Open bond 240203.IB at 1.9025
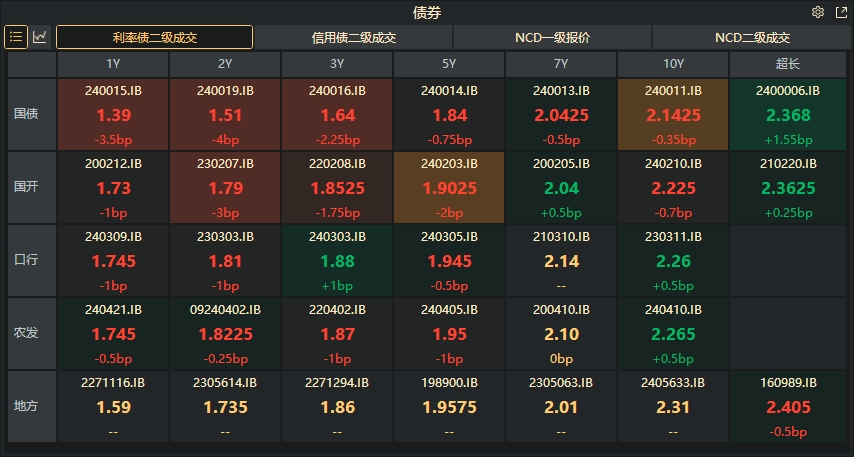 coord(449,187)
